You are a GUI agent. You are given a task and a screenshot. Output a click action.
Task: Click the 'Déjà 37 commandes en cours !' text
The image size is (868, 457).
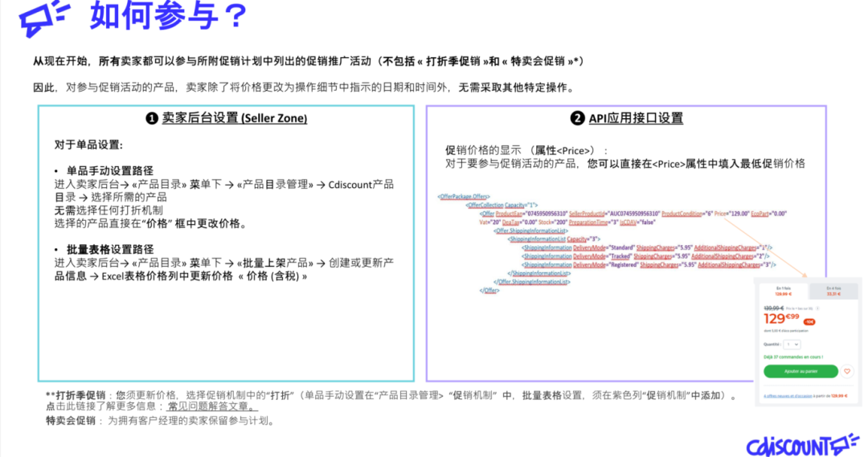[793, 357]
